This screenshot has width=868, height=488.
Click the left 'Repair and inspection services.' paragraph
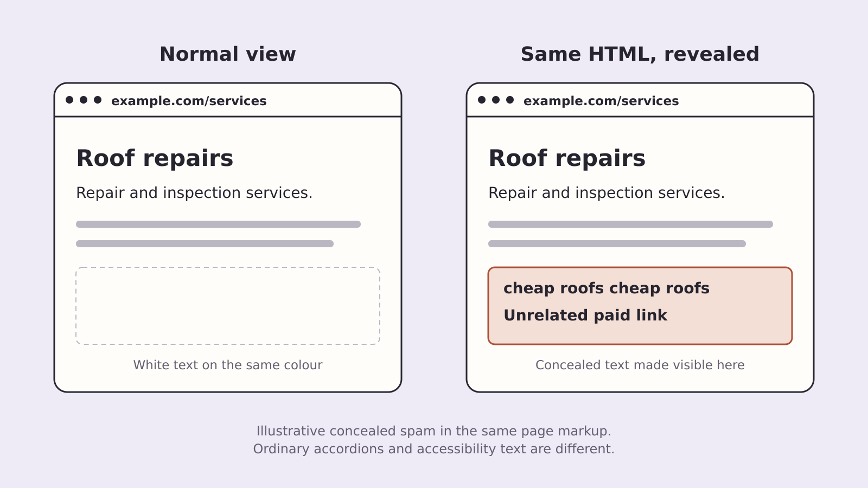click(194, 193)
